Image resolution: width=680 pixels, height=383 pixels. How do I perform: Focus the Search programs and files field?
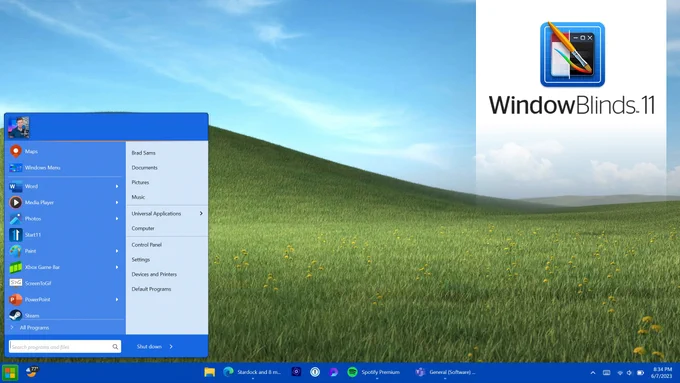[65, 347]
